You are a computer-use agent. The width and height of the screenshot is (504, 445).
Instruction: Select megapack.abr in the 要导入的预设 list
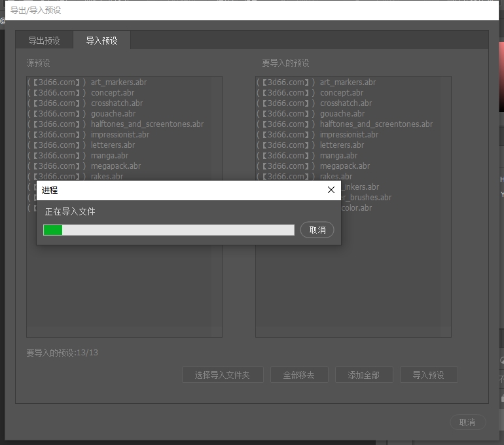(x=344, y=166)
